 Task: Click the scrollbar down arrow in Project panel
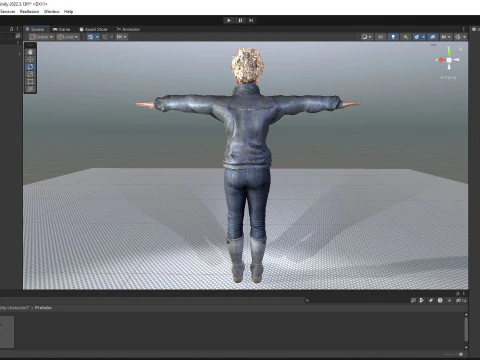[x=466, y=347]
